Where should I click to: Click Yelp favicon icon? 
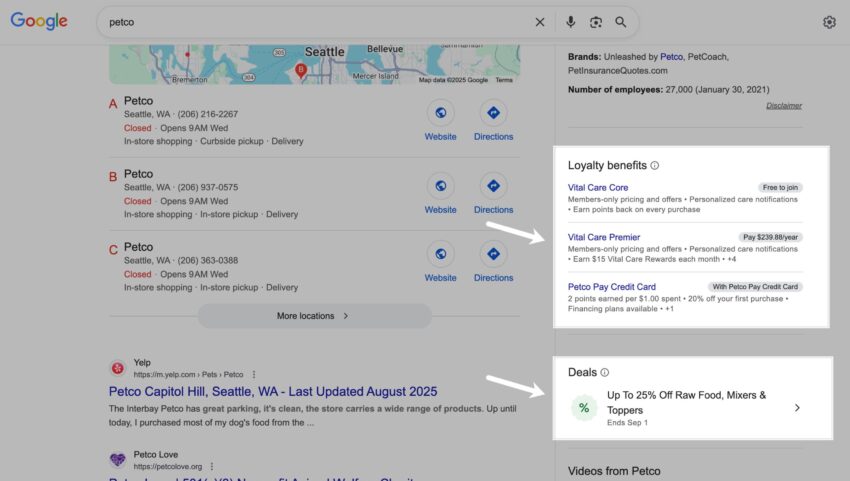[x=118, y=368]
